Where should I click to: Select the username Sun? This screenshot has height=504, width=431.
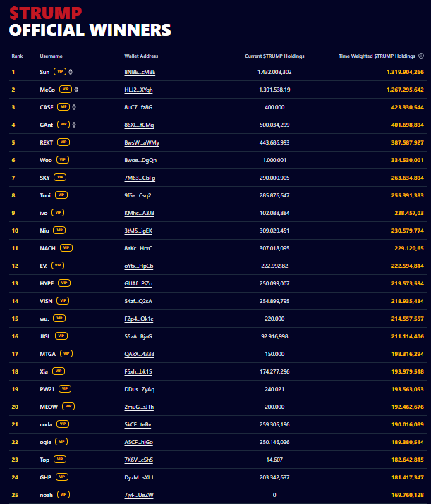tap(44, 72)
